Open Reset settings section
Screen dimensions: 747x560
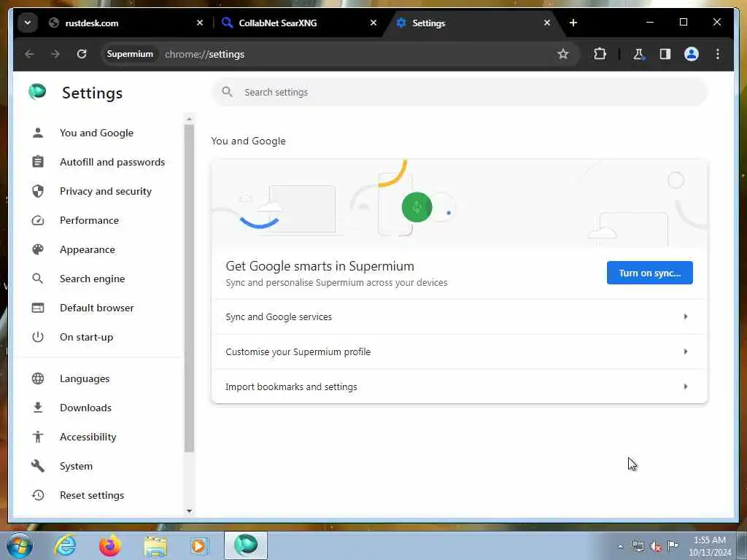pyautogui.click(x=91, y=495)
